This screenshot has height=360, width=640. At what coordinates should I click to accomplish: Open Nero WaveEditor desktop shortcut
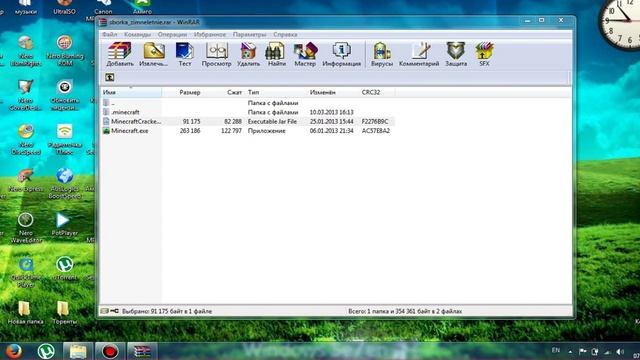pos(25,228)
